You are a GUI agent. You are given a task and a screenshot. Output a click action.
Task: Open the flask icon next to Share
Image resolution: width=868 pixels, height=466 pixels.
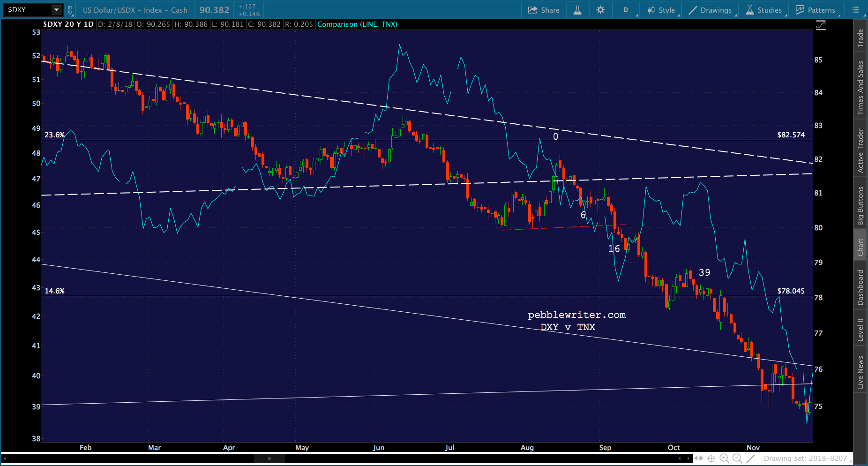coord(577,10)
